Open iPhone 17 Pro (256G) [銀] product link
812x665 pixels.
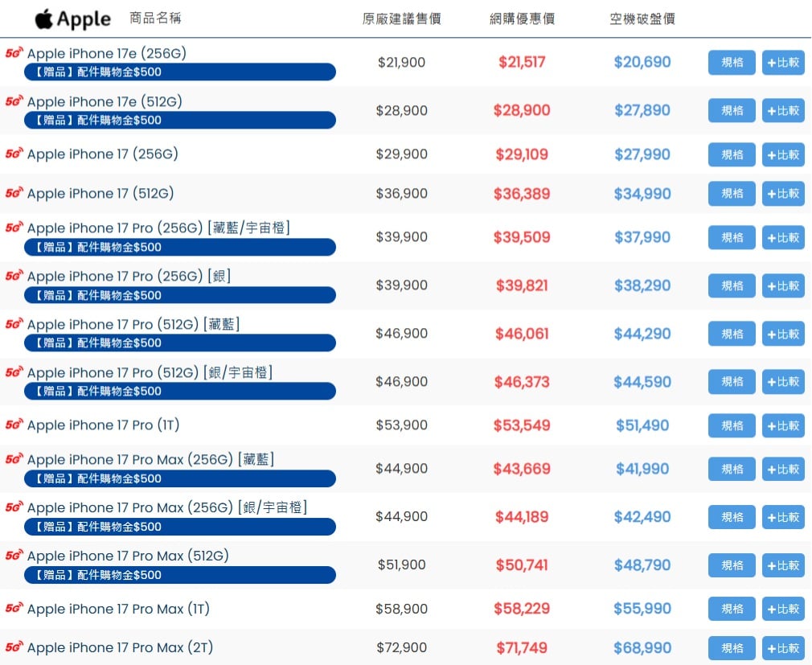[x=129, y=276]
